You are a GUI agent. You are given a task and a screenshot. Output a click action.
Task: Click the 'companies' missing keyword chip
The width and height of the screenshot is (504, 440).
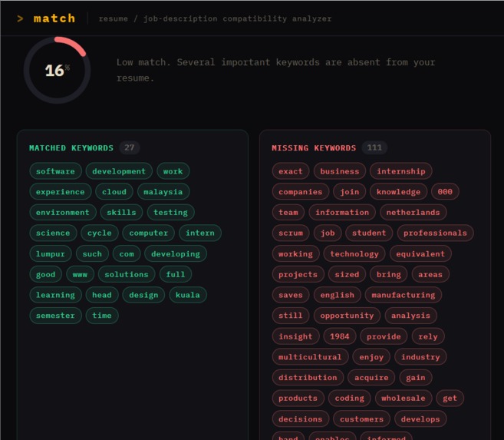pos(301,192)
